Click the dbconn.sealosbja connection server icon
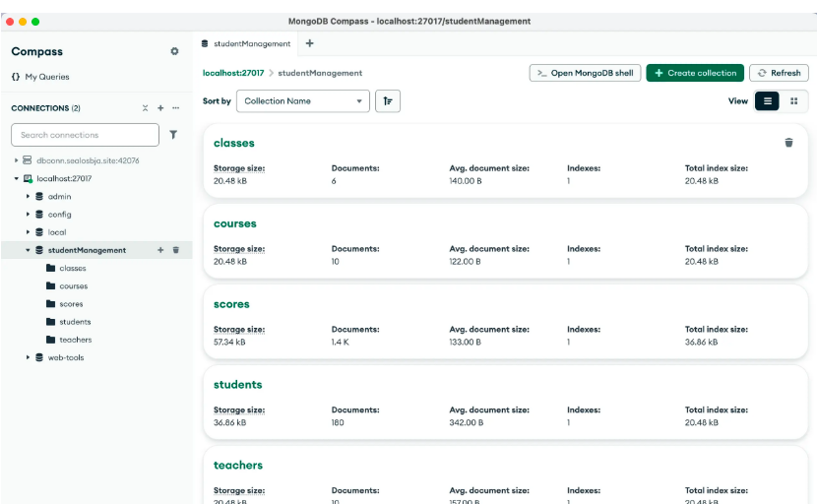Screen dimensions: 817x504 [x=28, y=160]
